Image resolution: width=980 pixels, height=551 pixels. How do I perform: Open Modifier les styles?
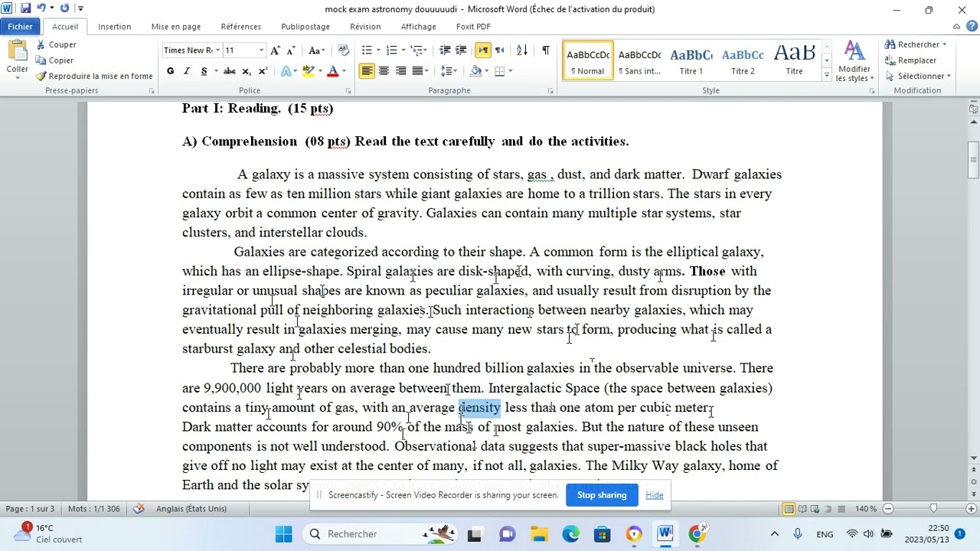pos(853,61)
